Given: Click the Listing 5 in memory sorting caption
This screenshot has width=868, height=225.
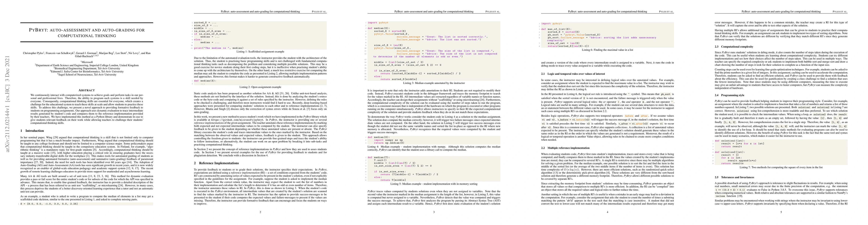Looking at the screenshot, I should 434,184.
